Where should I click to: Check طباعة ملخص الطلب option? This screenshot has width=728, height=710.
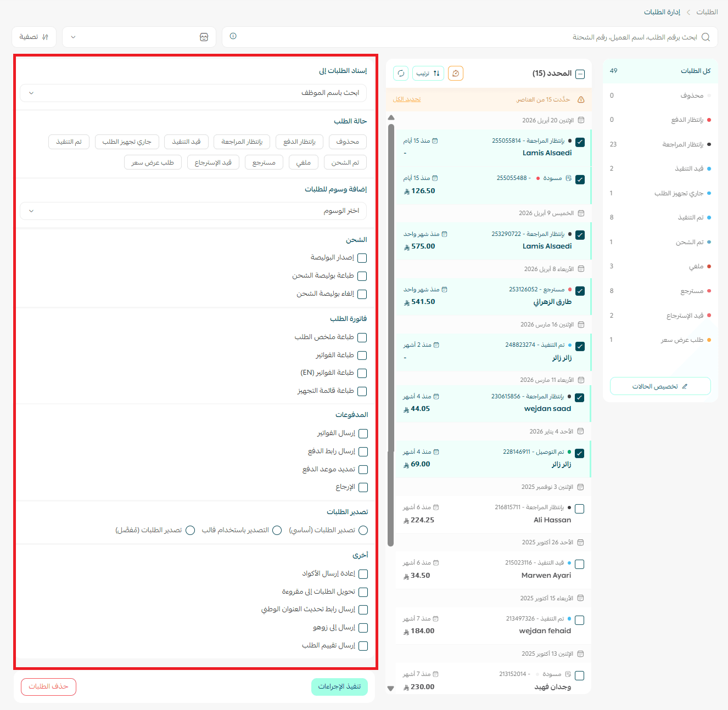(x=362, y=337)
